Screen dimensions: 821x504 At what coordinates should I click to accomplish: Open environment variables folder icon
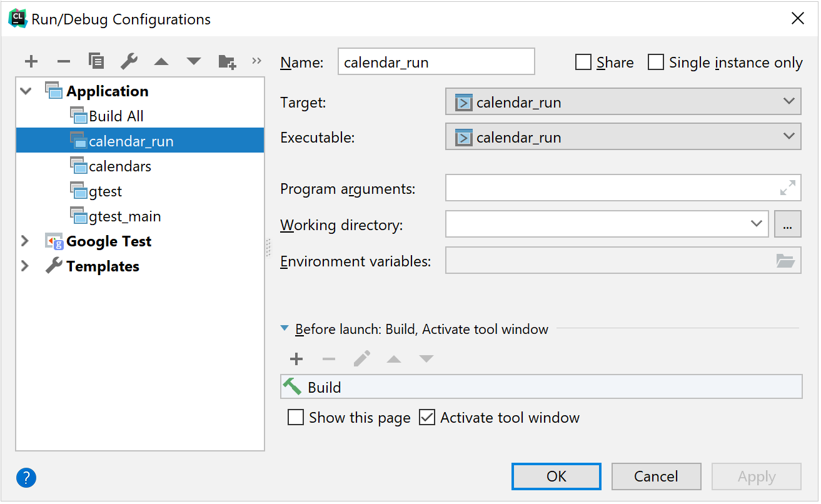tap(785, 261)
